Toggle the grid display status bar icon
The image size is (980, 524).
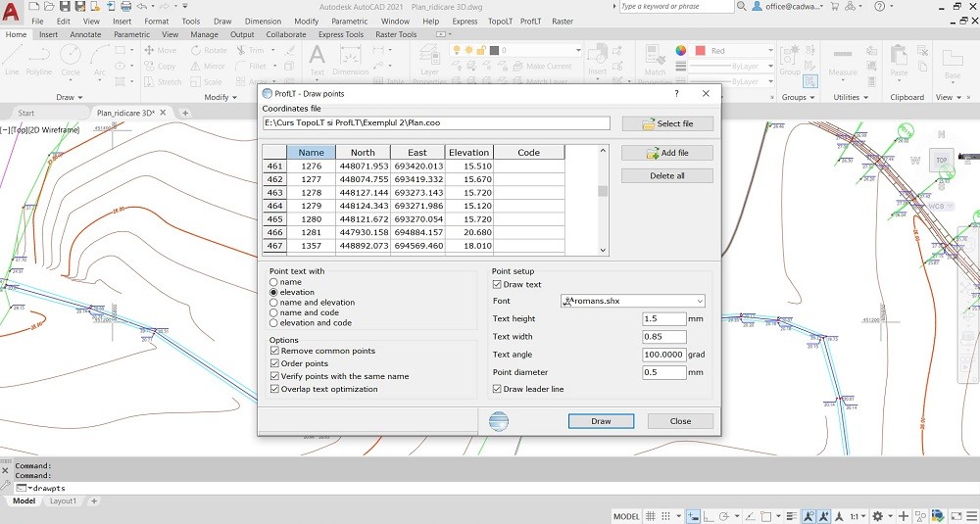click(x=651, y=516)
